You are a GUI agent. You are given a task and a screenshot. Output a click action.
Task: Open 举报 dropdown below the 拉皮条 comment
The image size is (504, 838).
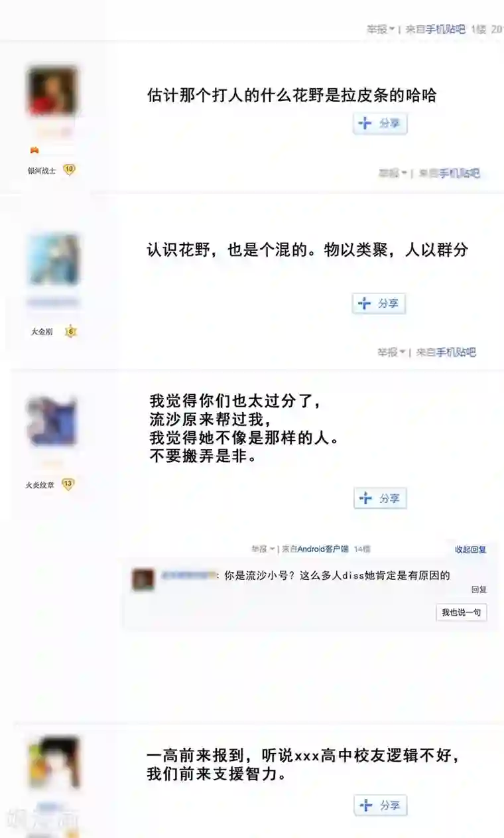tap(392, 173)
